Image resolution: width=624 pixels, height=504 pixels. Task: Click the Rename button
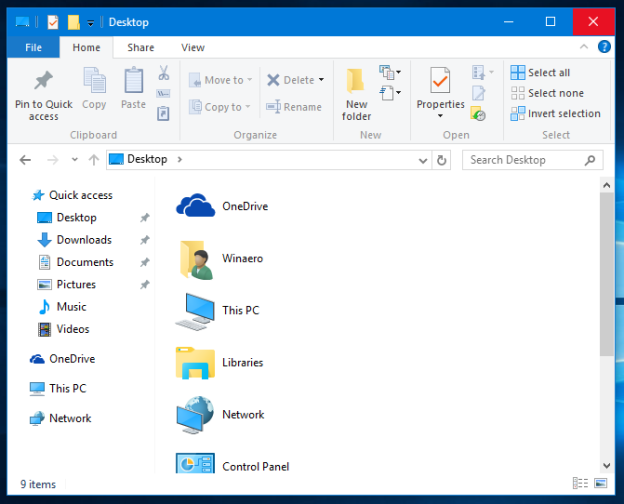tap(294, 107)
